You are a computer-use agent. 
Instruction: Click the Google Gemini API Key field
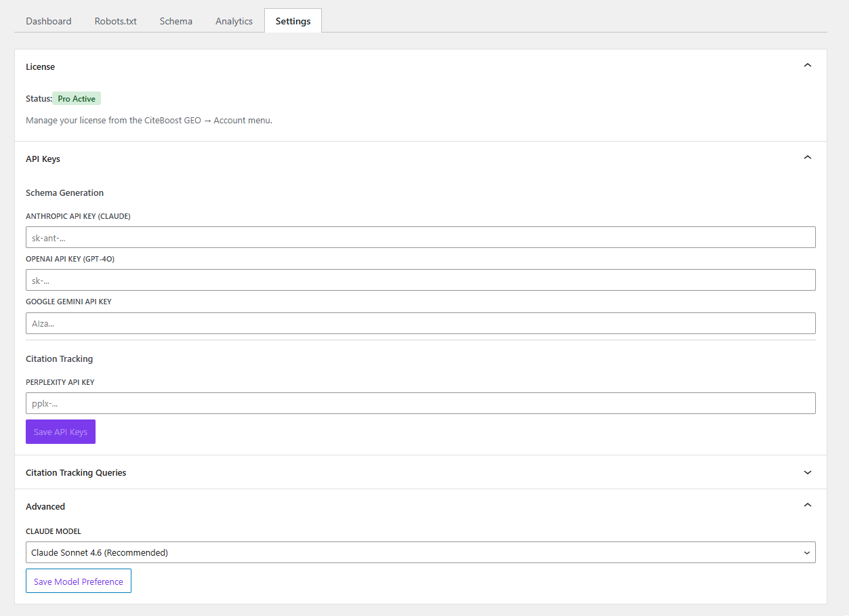[x=420, y=323]
